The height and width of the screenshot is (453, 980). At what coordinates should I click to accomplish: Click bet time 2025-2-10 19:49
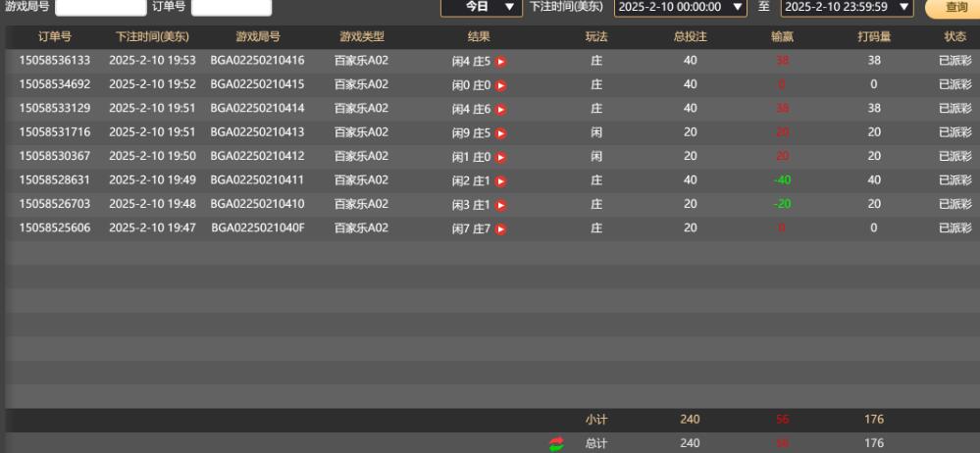(152, 180)
